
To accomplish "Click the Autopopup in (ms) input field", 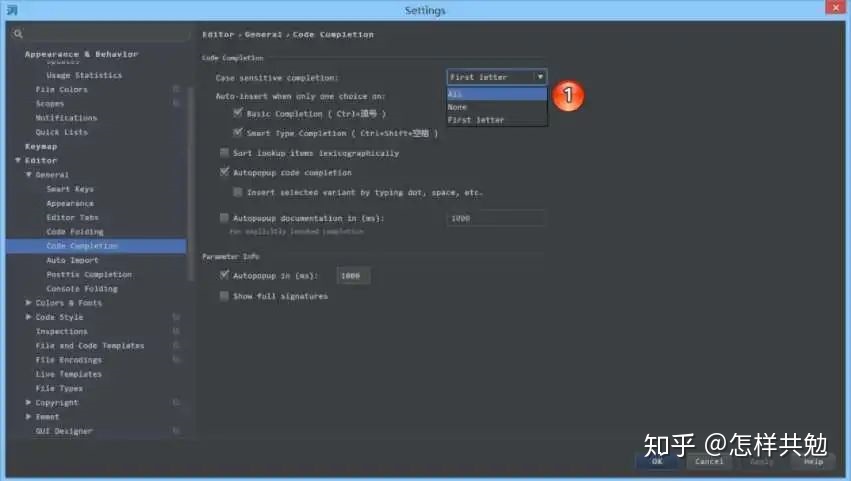I will [353, 276].
